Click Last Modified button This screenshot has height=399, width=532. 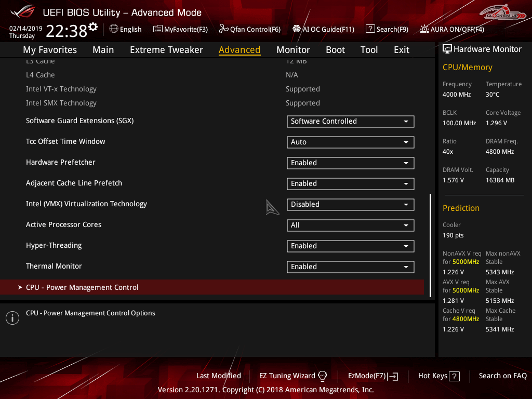(x=218, y=376)
